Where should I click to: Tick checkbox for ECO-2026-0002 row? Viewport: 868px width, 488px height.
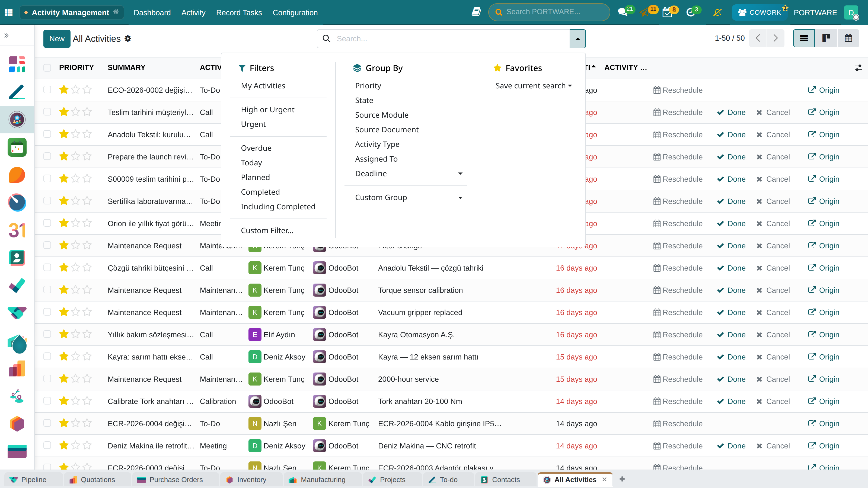click(47, 89)
